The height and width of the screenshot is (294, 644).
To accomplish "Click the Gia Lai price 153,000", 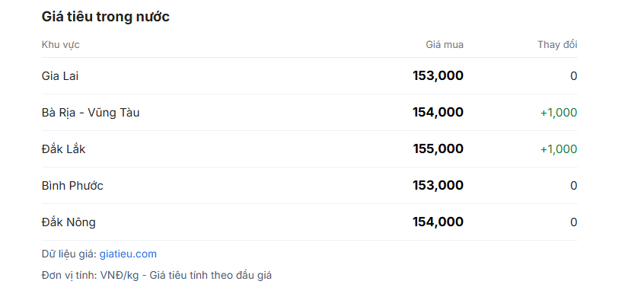I will click(438, 75).
